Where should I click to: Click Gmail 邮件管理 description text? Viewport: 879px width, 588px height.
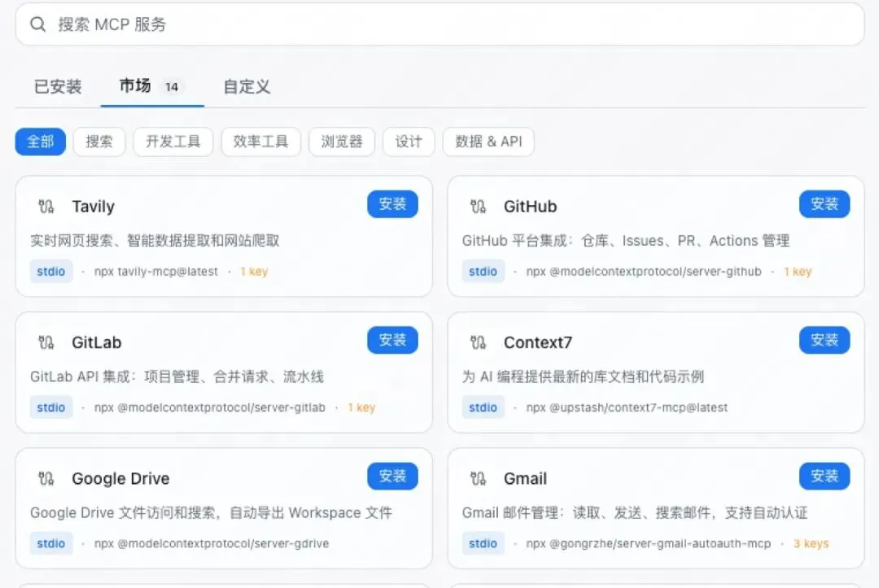tap(635, 513)
